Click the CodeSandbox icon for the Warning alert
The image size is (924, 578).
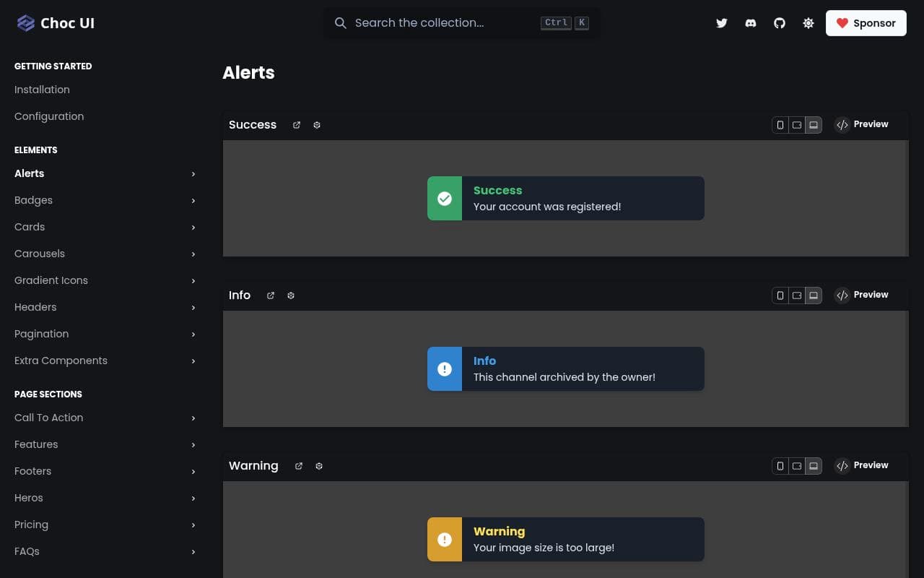319,466
